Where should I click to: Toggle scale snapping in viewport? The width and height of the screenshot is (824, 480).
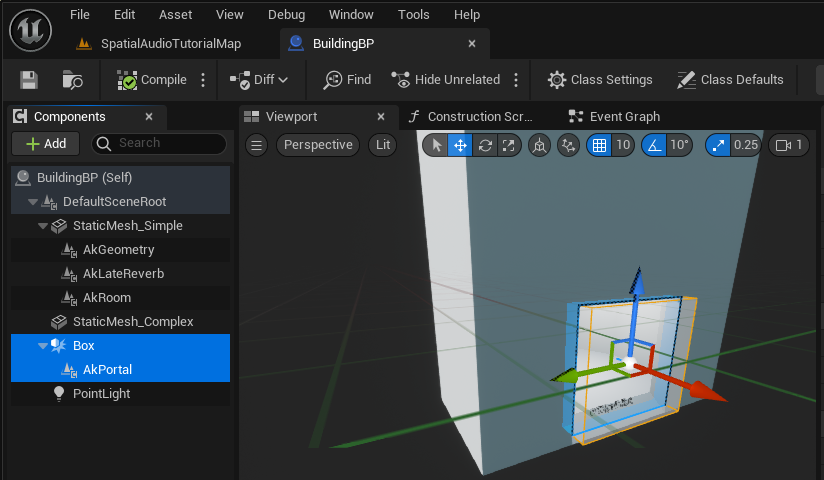coord(718,145)
